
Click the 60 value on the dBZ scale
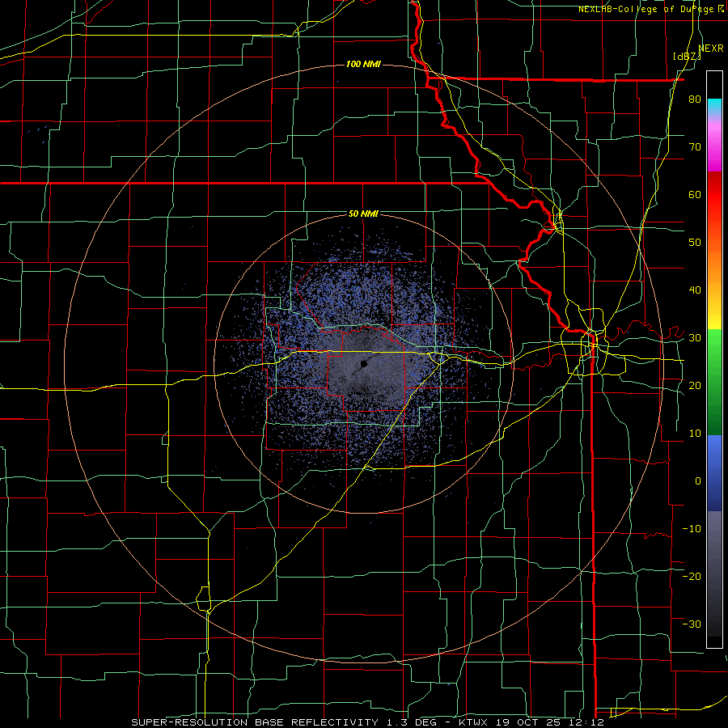(695, 194)
